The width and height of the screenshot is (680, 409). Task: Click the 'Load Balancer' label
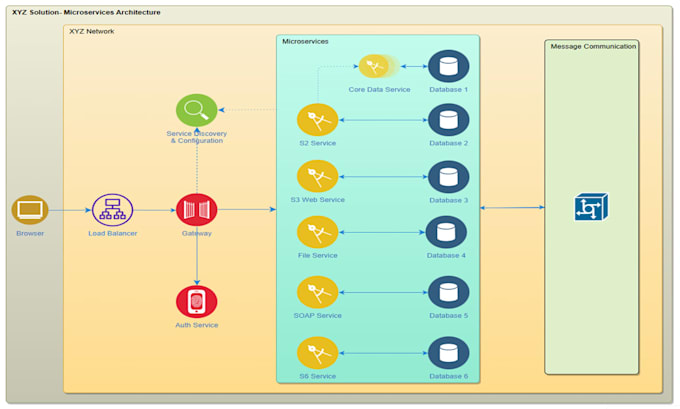point(113,233)
